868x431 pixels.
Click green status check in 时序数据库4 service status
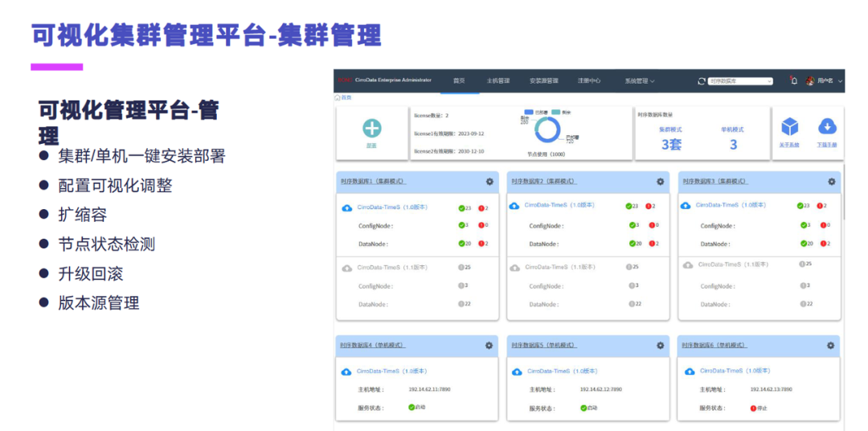(x=411, y=407)
